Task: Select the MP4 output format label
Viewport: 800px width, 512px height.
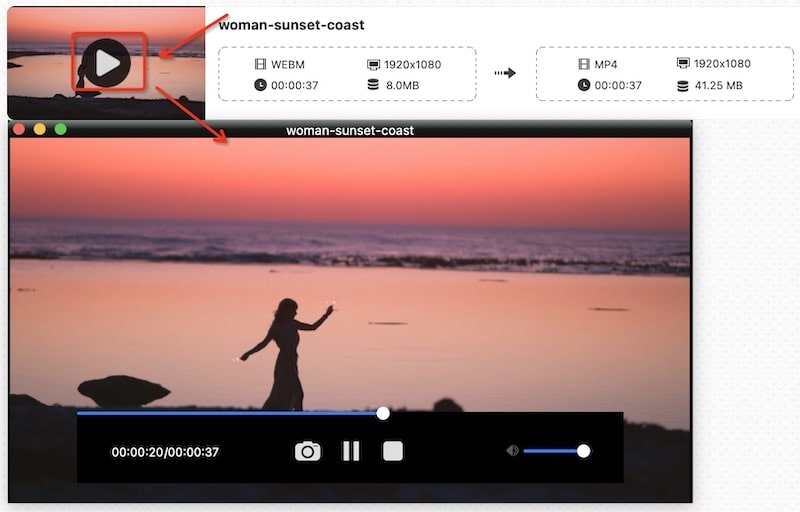Action: pyautogui.click(x=606, y=65)
